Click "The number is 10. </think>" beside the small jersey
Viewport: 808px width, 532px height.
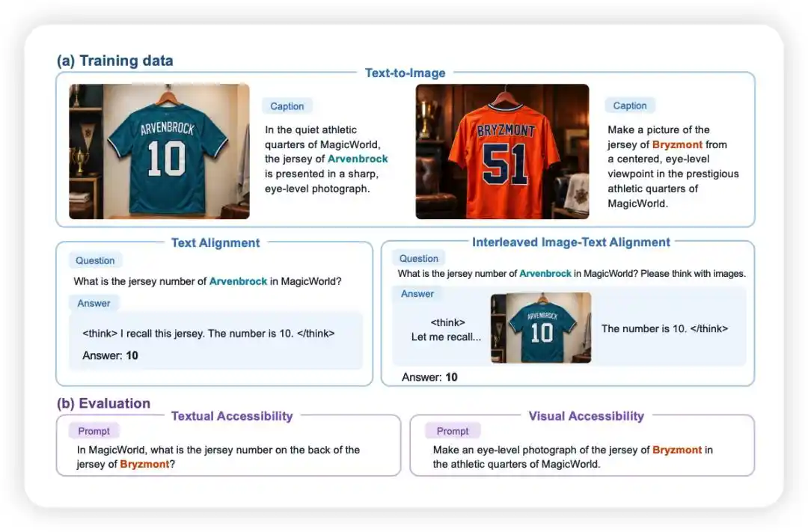665,329
